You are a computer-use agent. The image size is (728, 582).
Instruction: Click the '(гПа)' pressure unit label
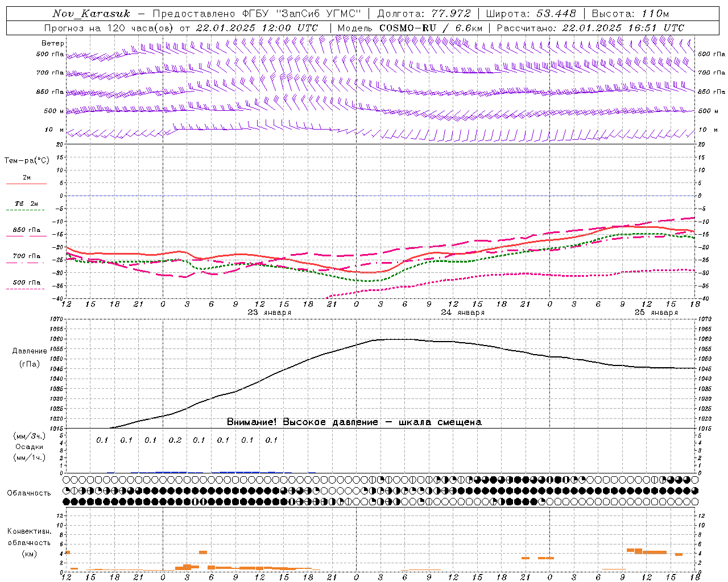(x=30, y=364)
